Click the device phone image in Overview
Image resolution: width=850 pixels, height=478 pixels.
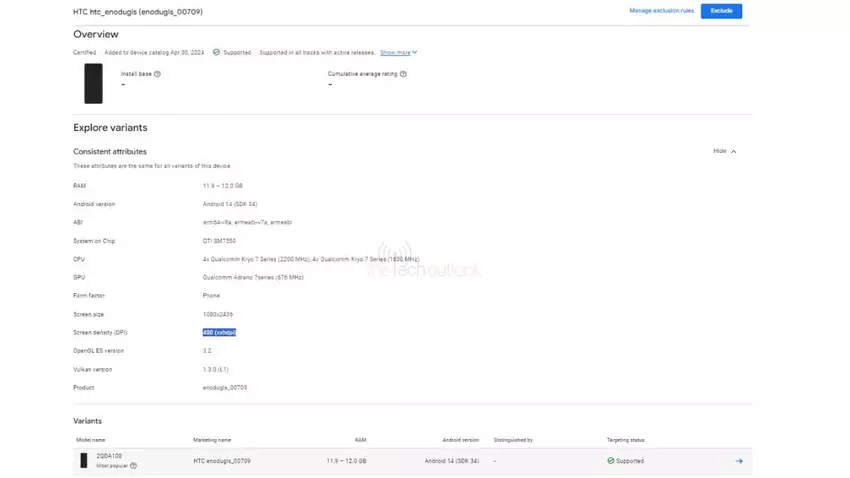[93, 83]
